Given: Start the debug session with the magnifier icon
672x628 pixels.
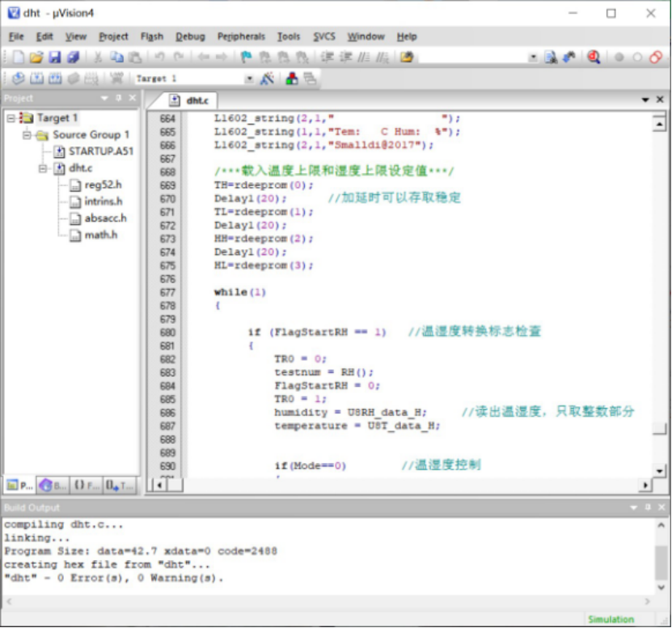Looking at the screenshot, I should [x=594, y=57].
